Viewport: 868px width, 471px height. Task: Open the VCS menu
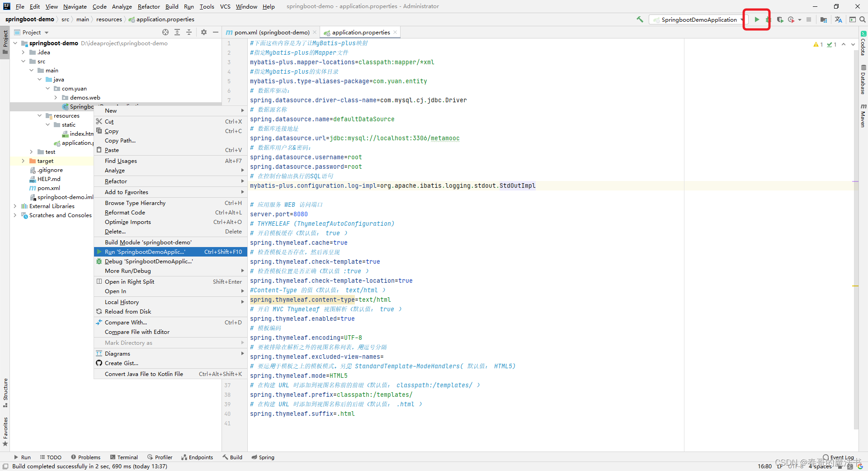pyautogui.click(x=225, y=6)
